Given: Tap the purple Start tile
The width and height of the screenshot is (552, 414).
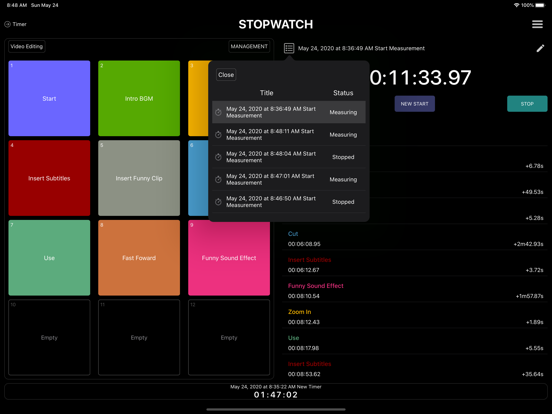Looking at the screenshot, I should coord(49,98).
